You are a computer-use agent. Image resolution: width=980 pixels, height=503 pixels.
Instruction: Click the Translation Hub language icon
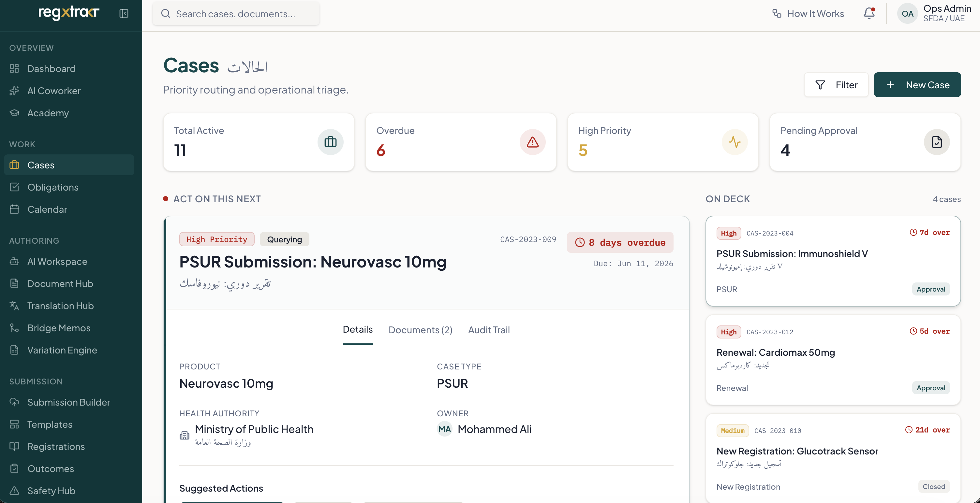(x=14, y=305)
